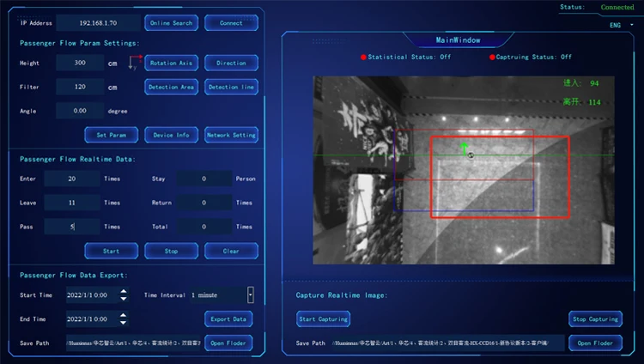This screenshot has height=364, width=644.
Task: Click the Passenger Flow Realtime Data heading
Action: [x=77, y=159]
